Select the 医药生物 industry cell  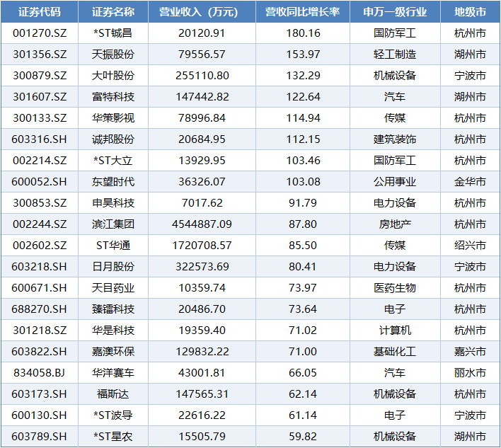[x=395, y=288]
